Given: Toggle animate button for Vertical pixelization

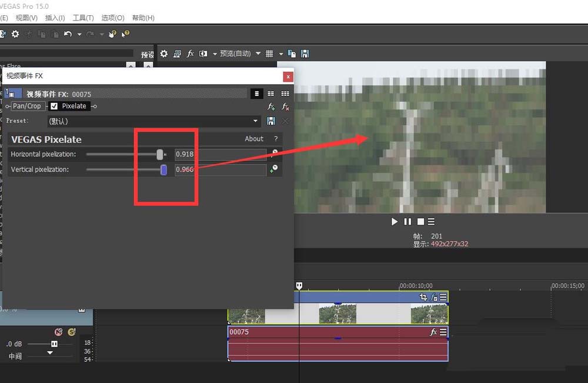Looking at the screenshot, I should (273, 169).
